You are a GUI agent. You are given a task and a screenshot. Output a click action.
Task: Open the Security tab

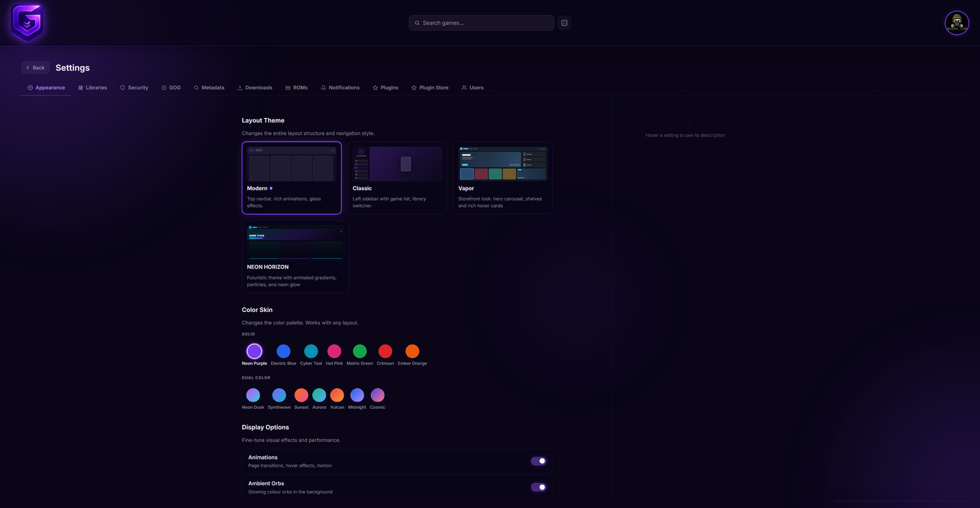point(134,88)
